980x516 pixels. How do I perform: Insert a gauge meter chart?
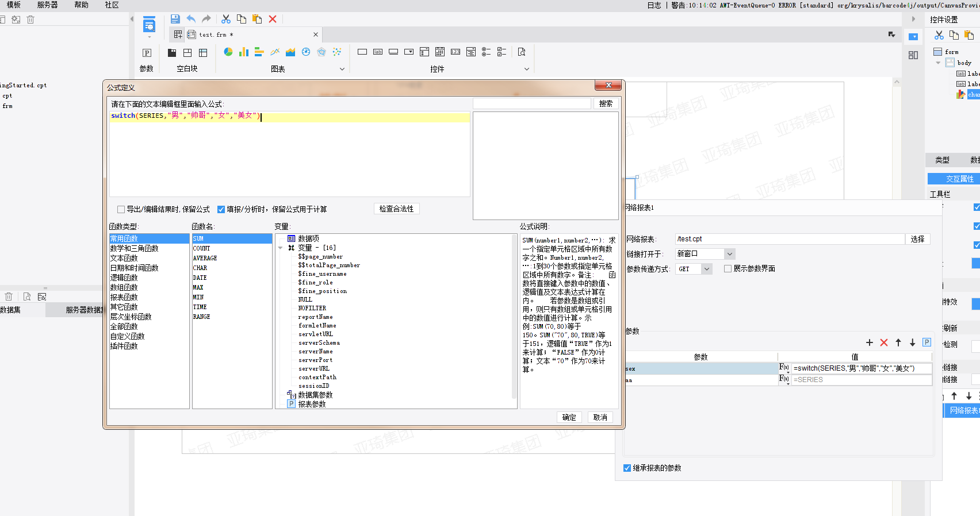coord(306,52)
